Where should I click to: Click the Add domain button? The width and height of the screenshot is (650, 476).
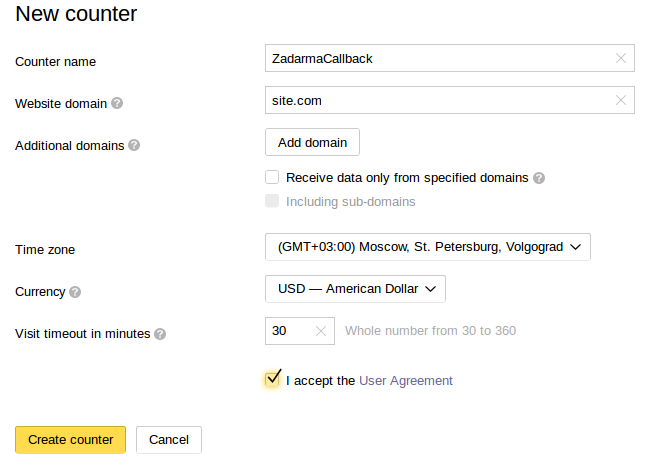(312, 142)
